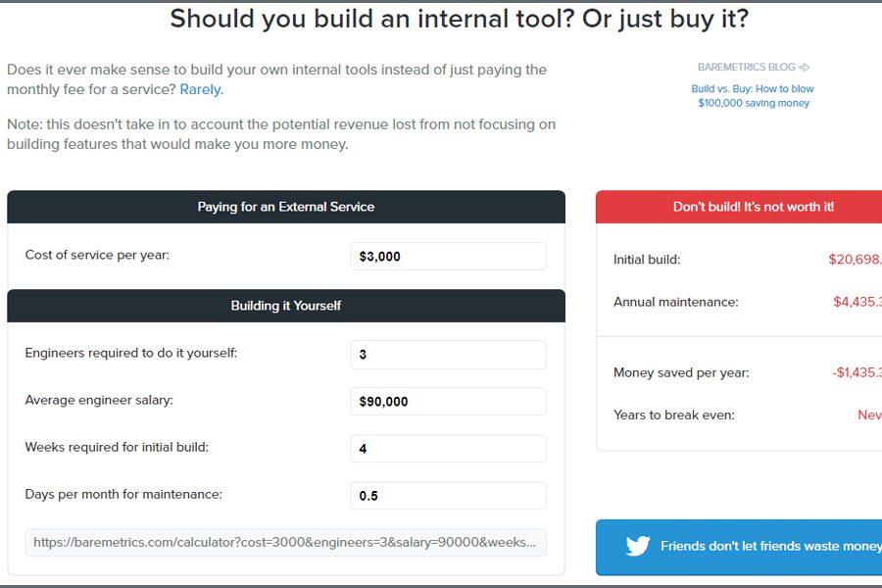Open the "Rarely." link

point(202,89)
